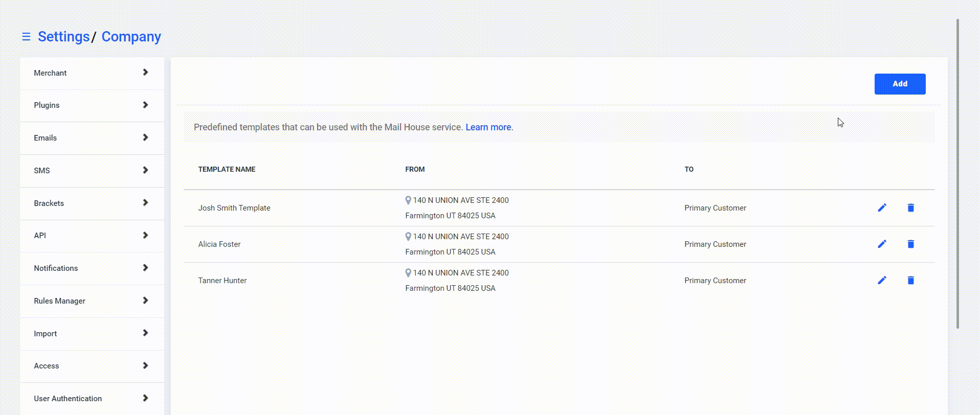Navigate to the Settings breadcrumb
The image size is (980, 415).
63,37
